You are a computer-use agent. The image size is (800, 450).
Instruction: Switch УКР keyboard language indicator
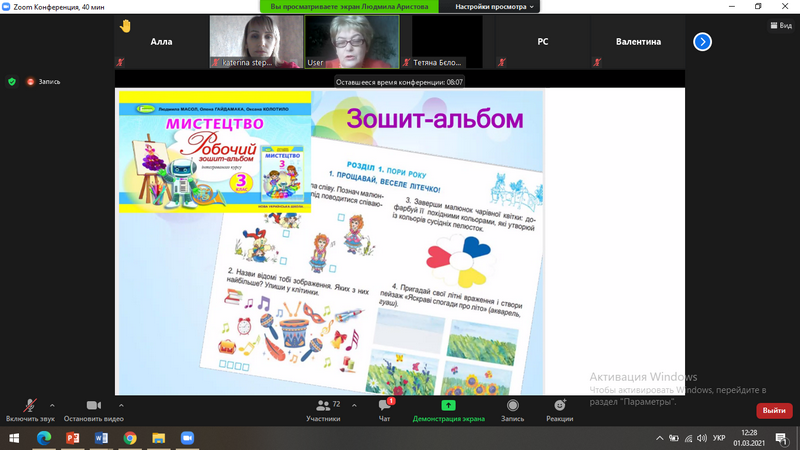pyautogui.click(x=719, y=438)
